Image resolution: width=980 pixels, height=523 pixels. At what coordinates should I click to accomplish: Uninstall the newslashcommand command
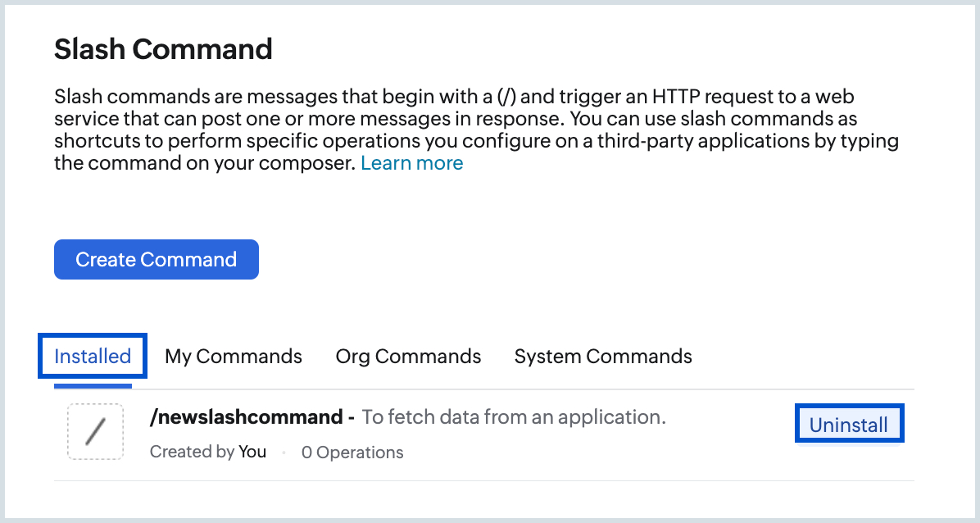coord(849,425)
